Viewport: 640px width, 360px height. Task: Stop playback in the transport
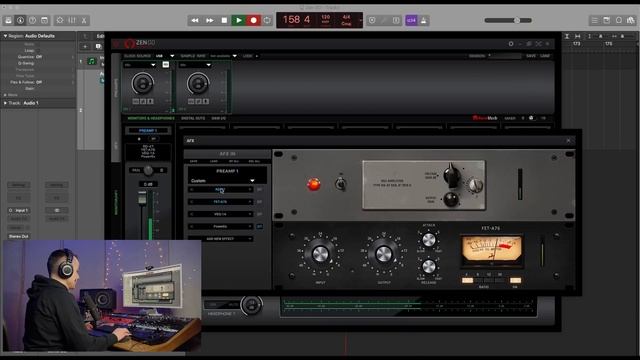[x=224, y=20]
